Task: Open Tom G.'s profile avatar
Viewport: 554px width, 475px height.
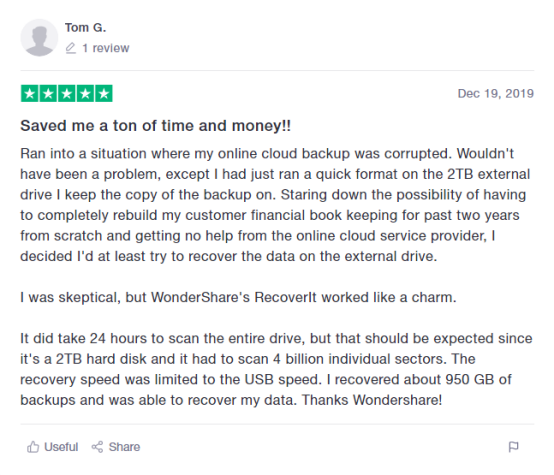Action: [39, 37]
